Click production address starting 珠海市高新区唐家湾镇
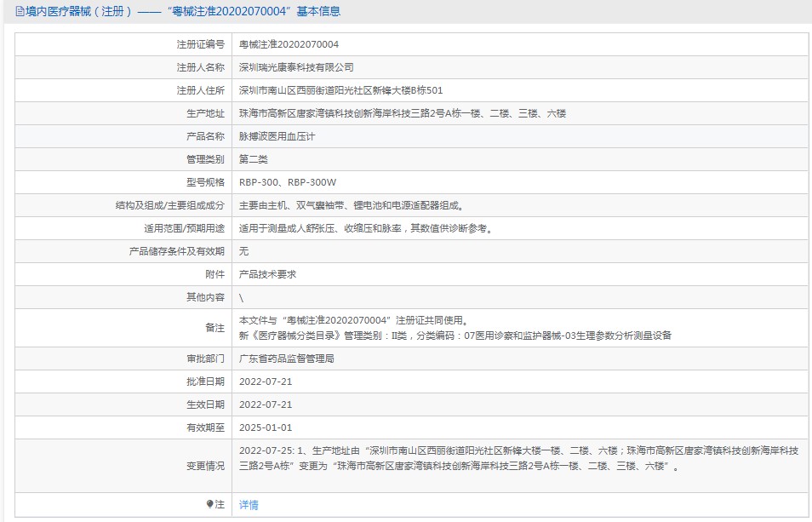The width and height of the screenshot is (812, 522). coord(403,113)
